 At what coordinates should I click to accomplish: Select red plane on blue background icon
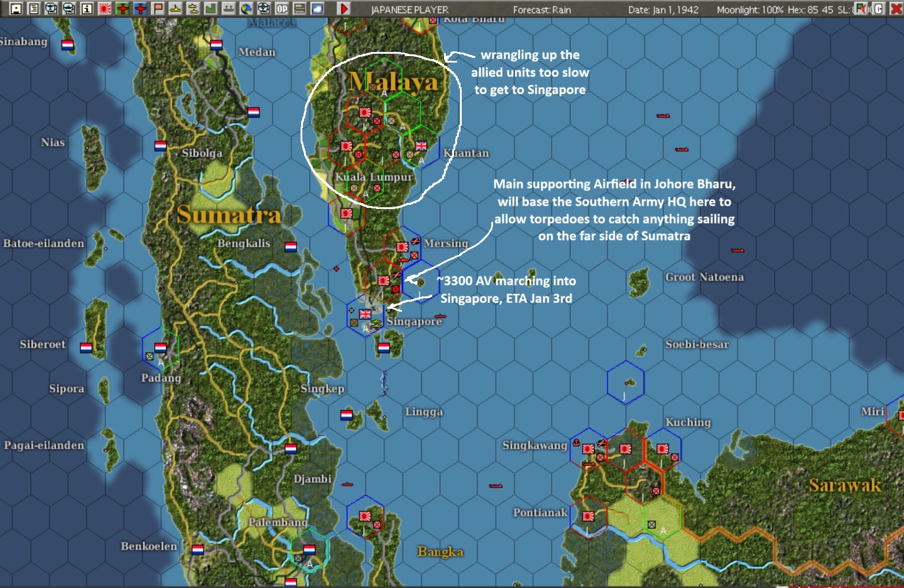[140, 8]
